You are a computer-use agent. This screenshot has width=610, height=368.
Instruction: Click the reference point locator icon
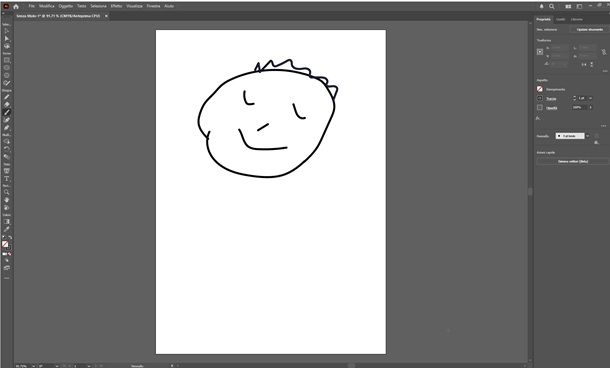[540, 52]
